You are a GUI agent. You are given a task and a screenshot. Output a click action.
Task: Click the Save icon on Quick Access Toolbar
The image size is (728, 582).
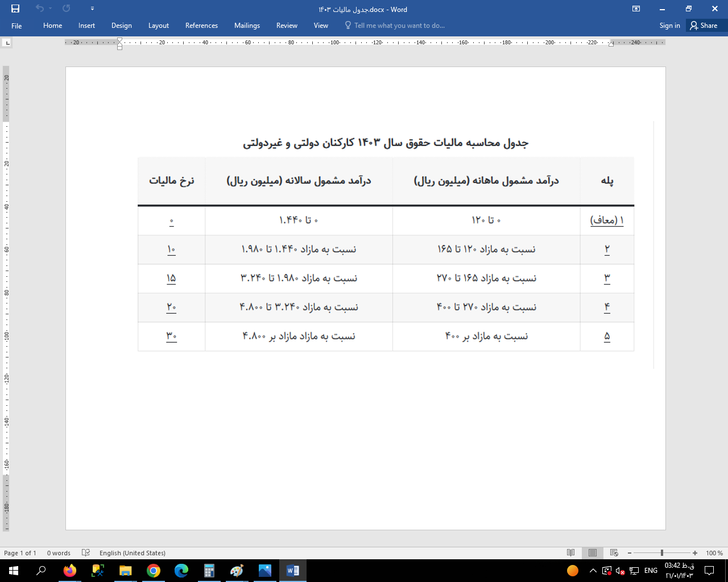15,9
